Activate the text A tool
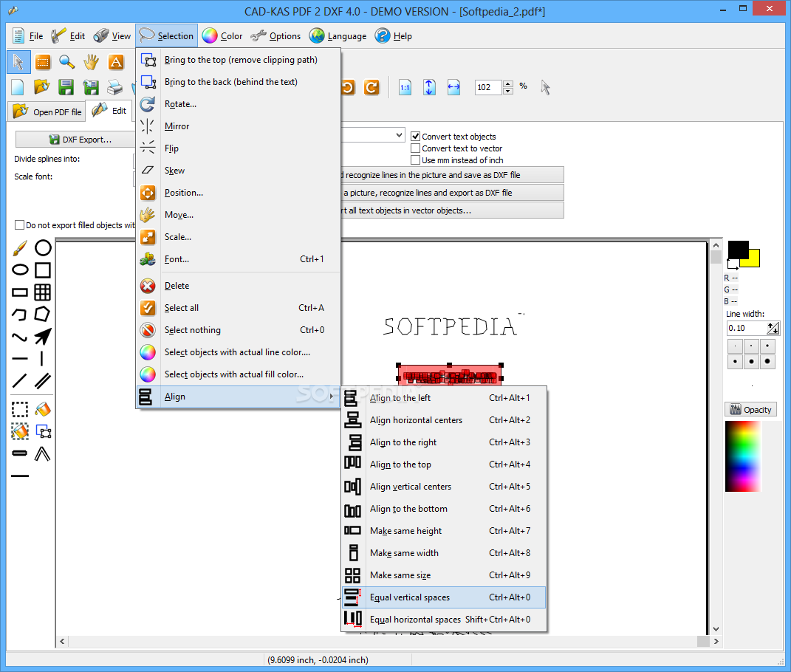This screenshot has width=791, height=672. click(116, 62)
